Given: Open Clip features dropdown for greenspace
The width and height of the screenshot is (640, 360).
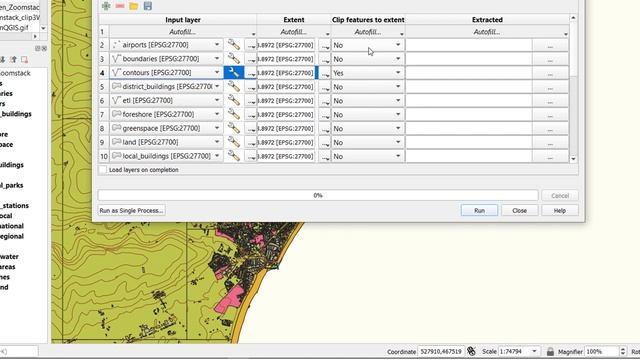Looking at the screenshot, I should 368,128.
